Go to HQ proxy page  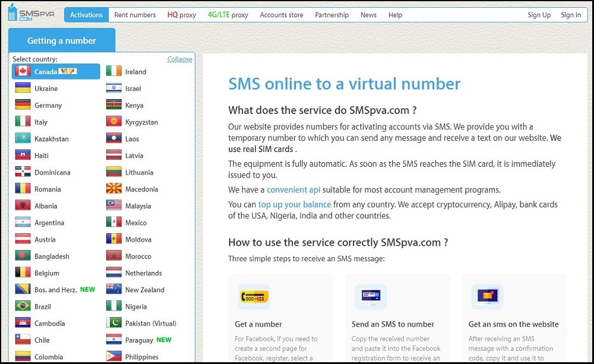click(x=182, y=15)
